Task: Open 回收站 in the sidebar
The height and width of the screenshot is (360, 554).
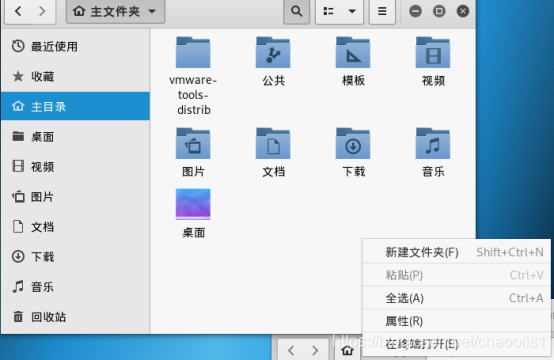Action: [75, 317]
